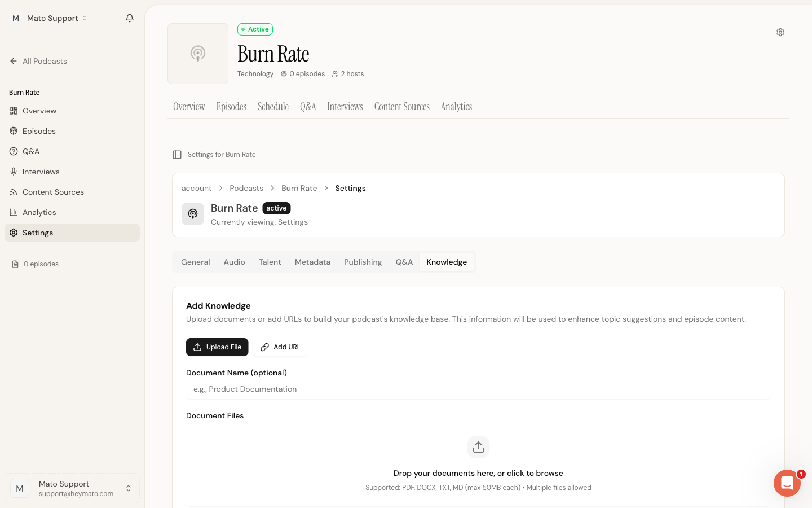The image size is (812, 508).
Task: Select the Metadata settings tab
Action: (312, 262)
